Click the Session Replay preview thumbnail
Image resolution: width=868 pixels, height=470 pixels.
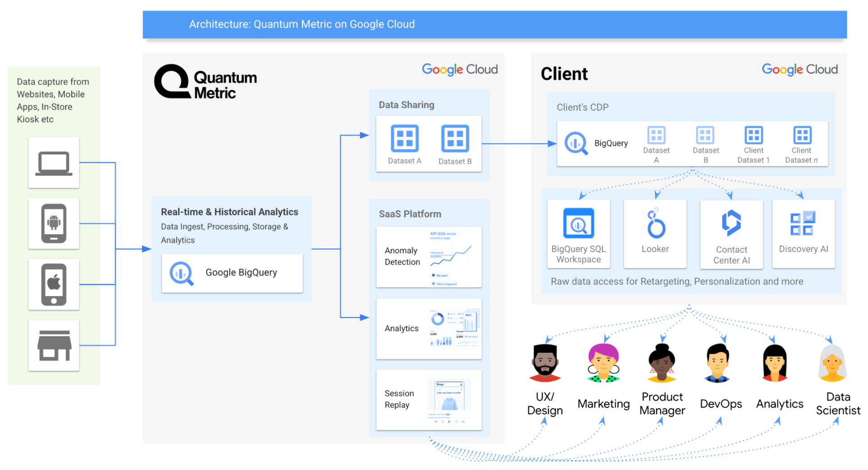pyautogui.click(x=449, y=400)
